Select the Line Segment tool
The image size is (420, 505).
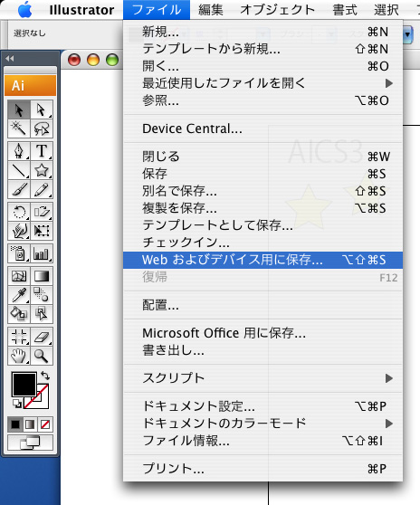[19, 170]
